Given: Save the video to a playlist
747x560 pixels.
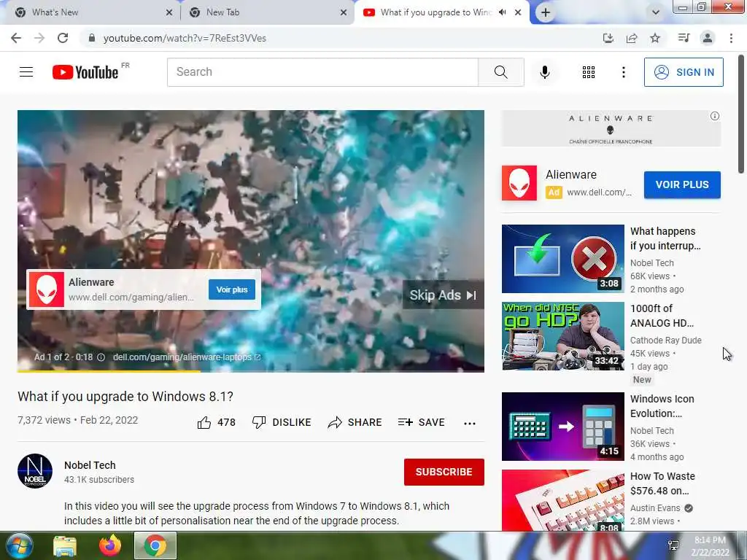Looking at the screenshot, I should point(422,422).
